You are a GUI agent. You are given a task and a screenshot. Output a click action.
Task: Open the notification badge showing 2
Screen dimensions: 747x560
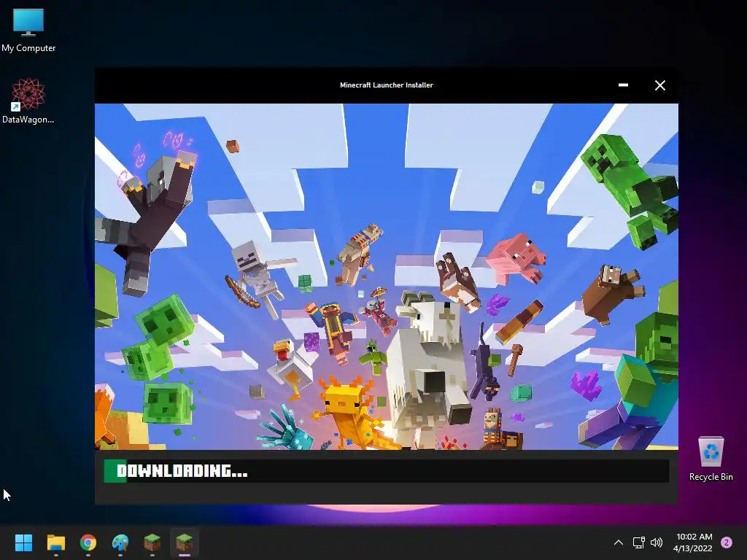[x=727, y=542]
